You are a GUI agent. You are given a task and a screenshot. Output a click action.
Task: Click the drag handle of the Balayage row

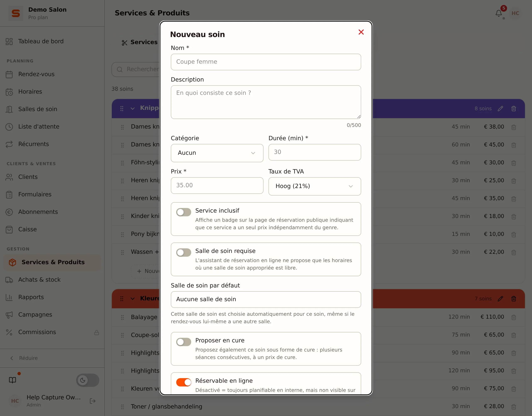point(122,317)
